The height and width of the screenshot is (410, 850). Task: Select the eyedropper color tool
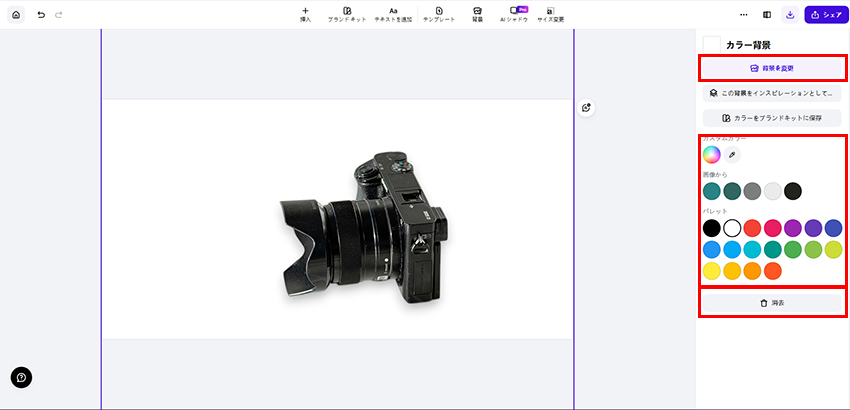tap(731, 154)
